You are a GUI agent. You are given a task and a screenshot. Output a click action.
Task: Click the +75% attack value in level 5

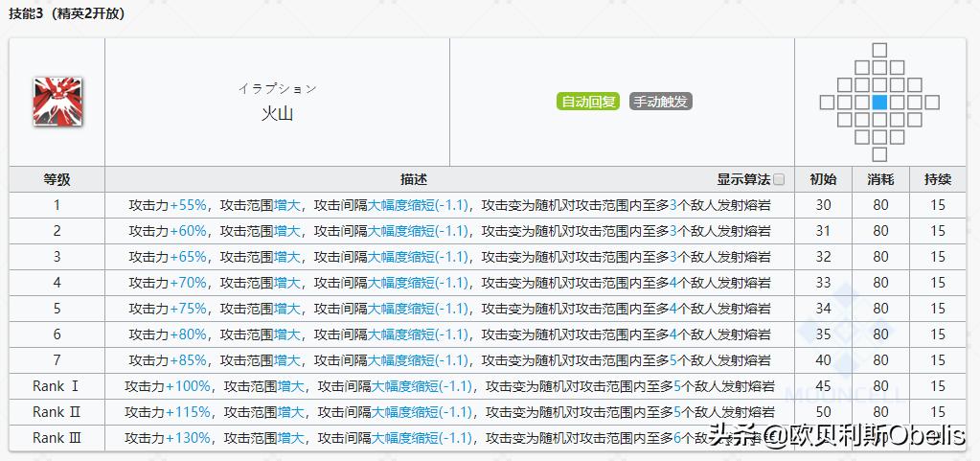(x=188, y=309)
